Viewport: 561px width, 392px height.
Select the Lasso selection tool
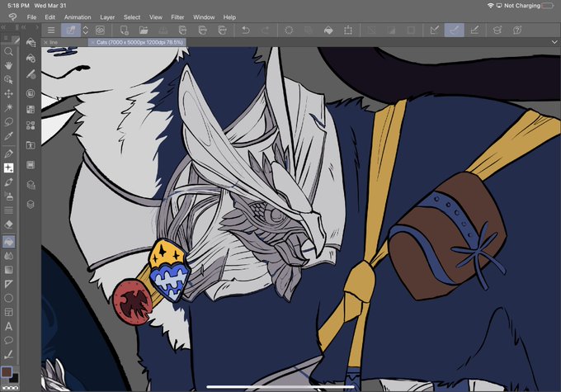[8, 122]
